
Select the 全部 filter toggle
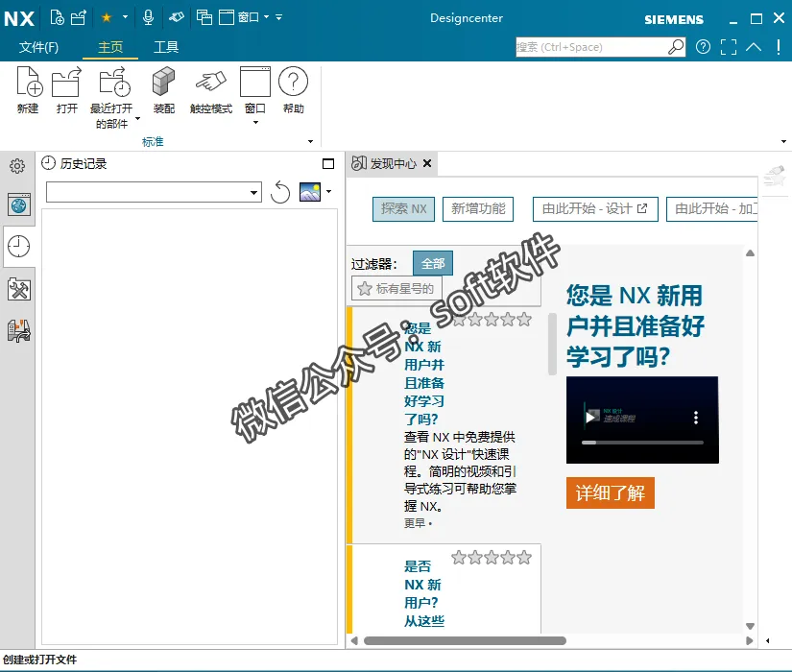[433, 263]
